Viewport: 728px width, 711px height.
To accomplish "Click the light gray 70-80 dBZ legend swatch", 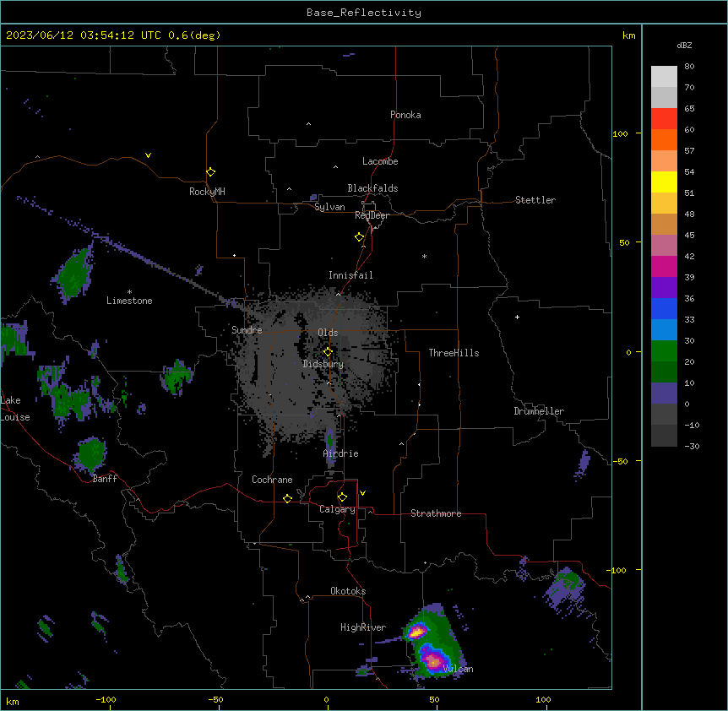I will click(x=664, y=76).
